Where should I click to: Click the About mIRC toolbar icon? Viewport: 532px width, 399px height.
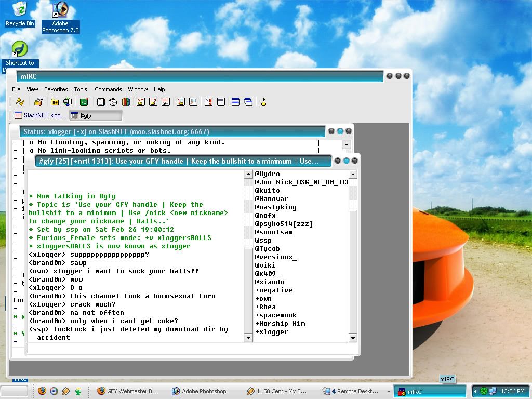pos(263,102)
